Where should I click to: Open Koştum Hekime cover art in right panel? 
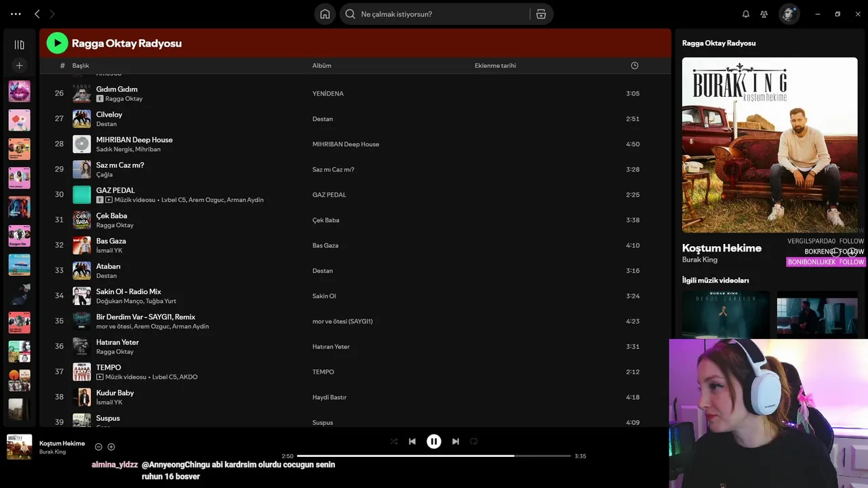(x=770, y=145)
